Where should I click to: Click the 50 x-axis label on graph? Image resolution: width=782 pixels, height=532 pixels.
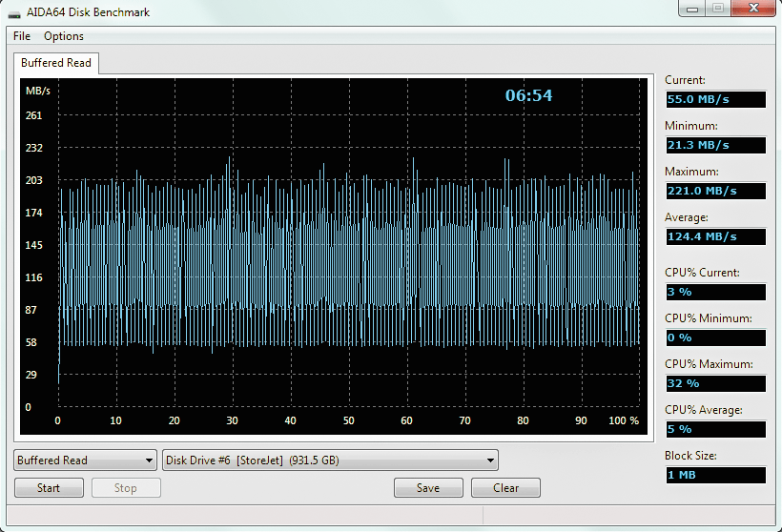pos(349,420)
